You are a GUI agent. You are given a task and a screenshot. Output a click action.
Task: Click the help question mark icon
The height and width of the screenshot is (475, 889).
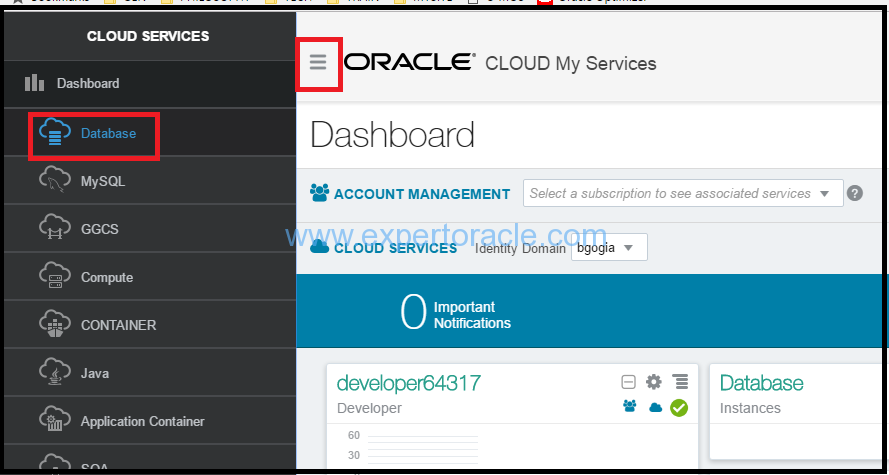pyautogui.click(x=854, y=193)
